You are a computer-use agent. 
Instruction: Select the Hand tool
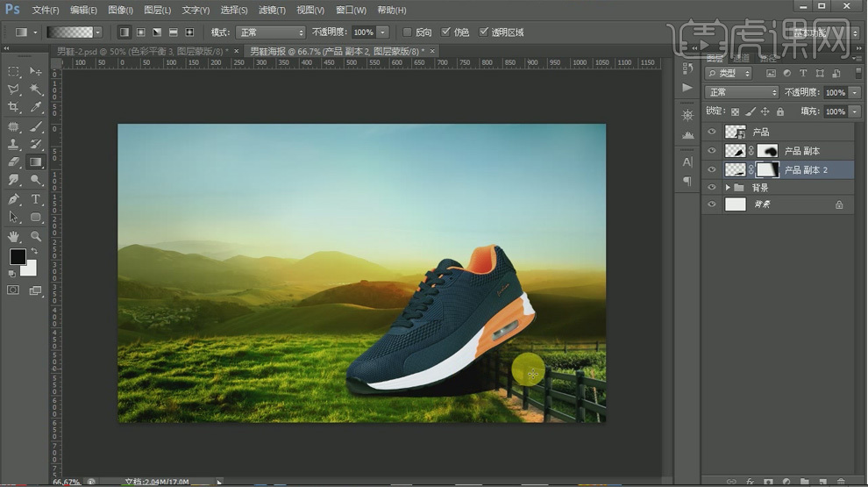point(14,236)
